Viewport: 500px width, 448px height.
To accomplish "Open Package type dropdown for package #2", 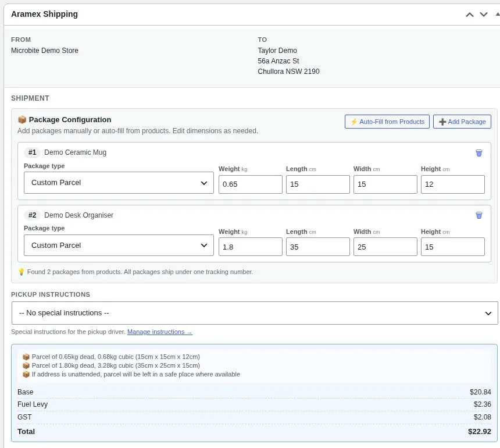I will (x=119, y=246).
